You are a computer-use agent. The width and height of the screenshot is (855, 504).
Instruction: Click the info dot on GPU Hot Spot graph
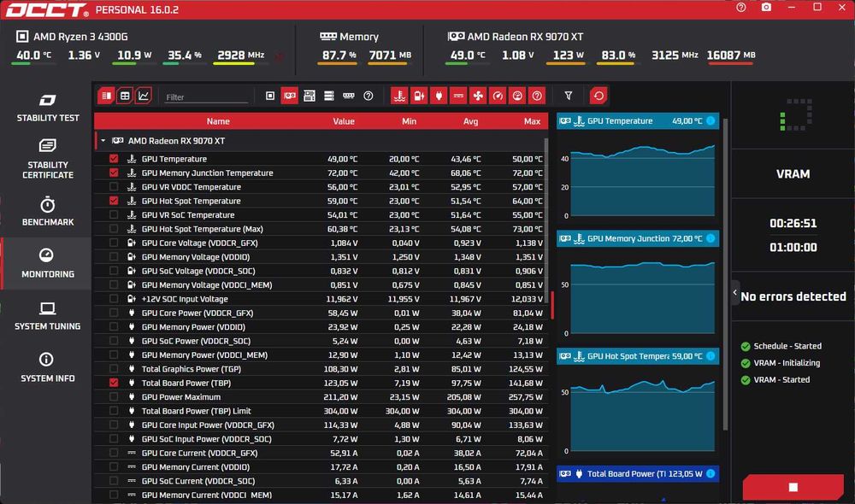(x=711, y=356)
